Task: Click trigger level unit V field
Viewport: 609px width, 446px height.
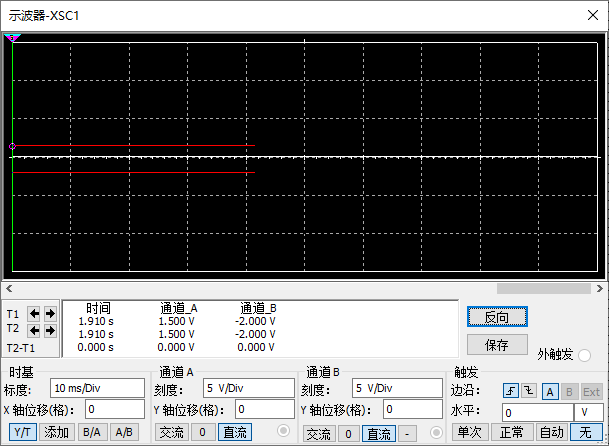Action: click(588, 413)
